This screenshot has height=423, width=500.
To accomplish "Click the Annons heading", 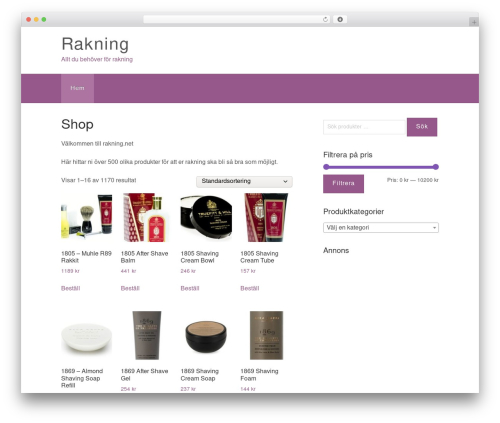I will pyautogui.click(x=336, y=251).
